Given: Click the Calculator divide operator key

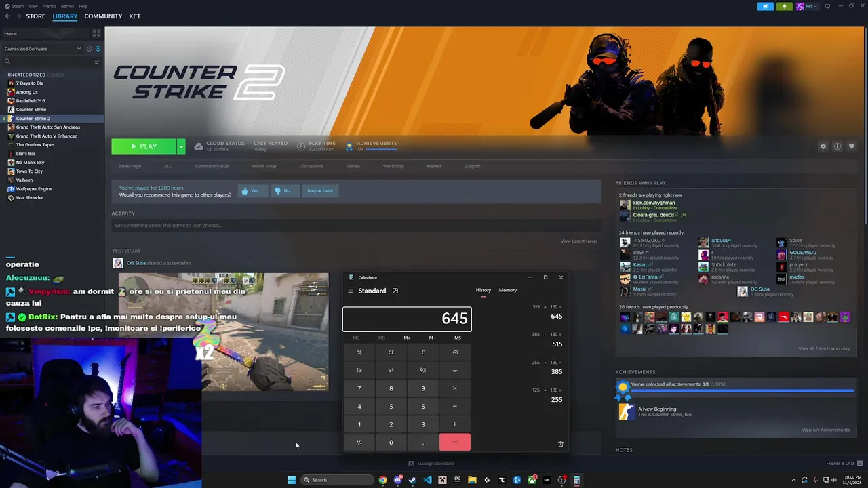Looking at the screenshot, I should tap(455, 370).
